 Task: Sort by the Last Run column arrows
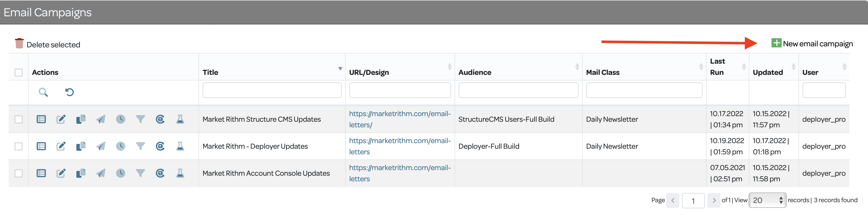pos(744,67)
